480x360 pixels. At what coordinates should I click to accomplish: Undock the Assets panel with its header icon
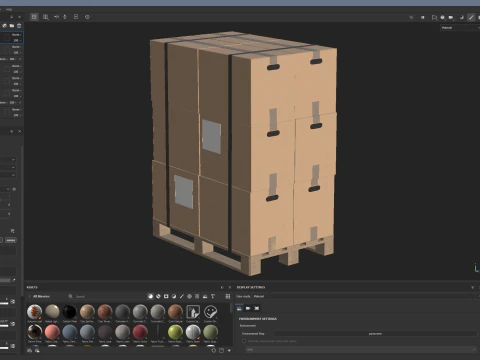point(222,287)
